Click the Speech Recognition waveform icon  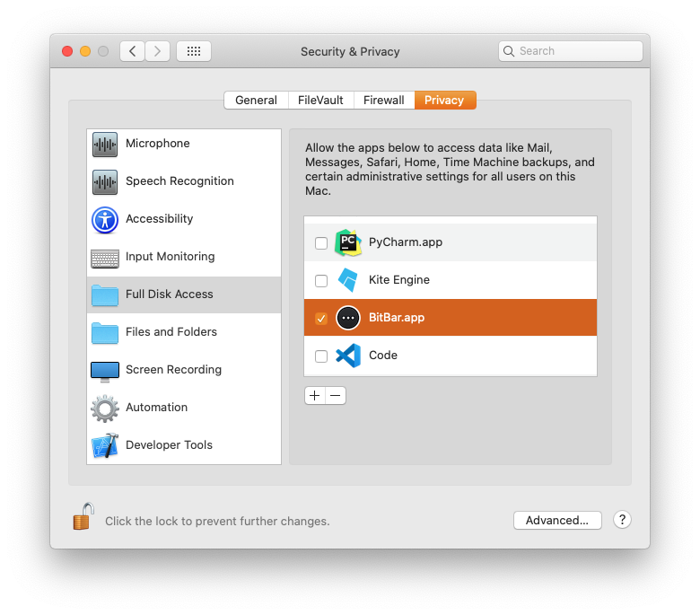105,181
